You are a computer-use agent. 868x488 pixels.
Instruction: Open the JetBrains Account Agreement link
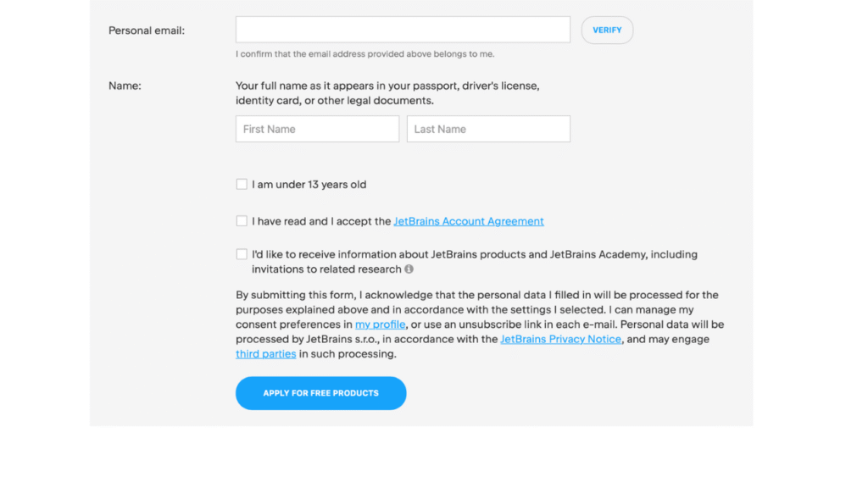click(469, 221)
